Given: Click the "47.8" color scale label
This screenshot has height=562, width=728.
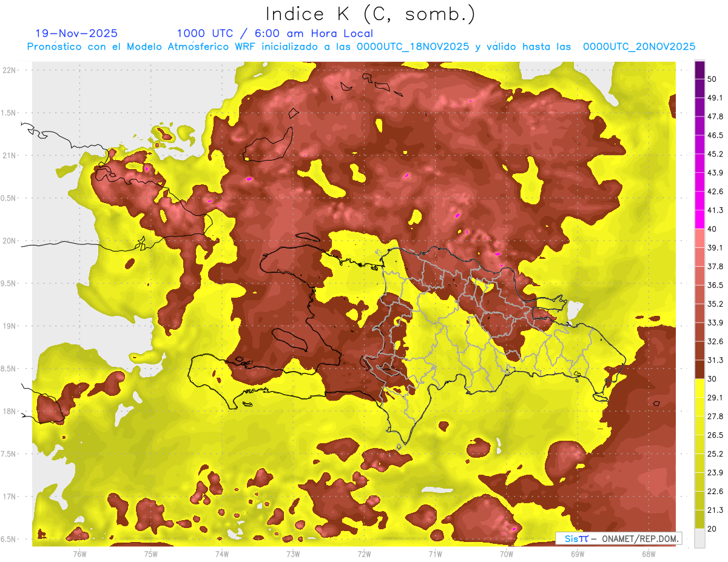Looking at the screenshot, I should tap(715, 116).
